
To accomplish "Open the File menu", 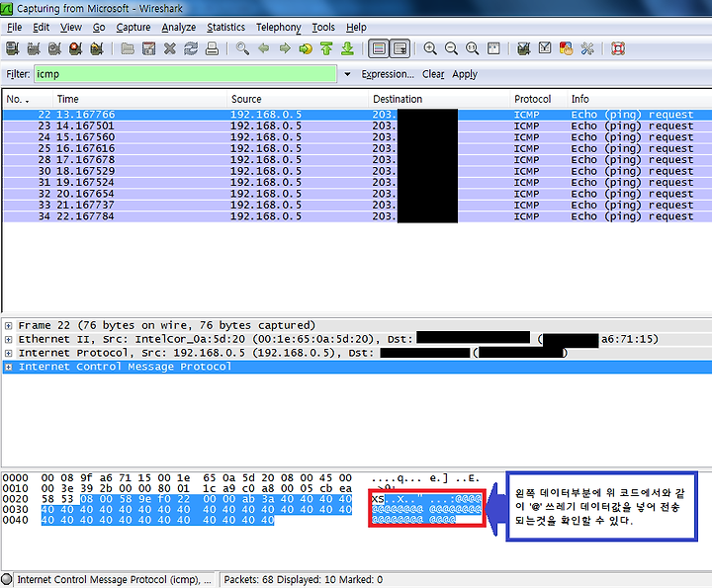I will pos(15,28).
